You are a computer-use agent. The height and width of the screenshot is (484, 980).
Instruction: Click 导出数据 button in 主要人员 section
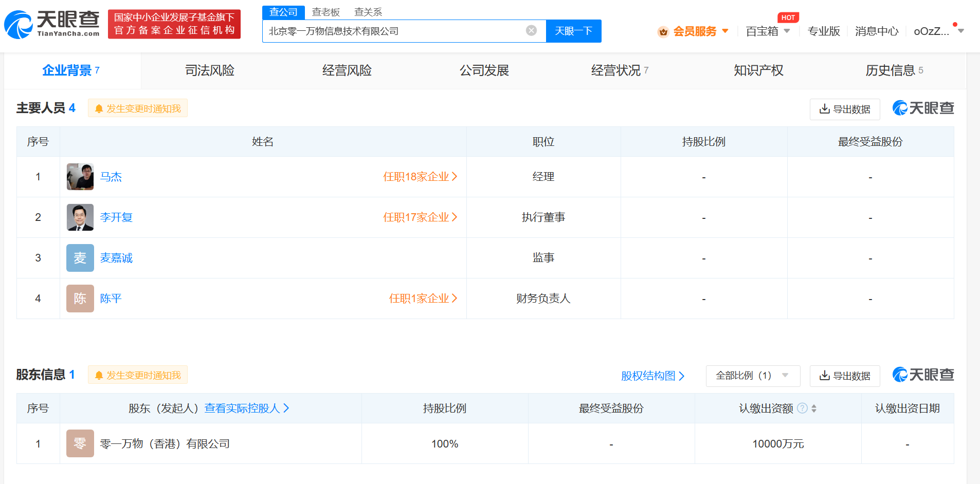pos(845,109)
